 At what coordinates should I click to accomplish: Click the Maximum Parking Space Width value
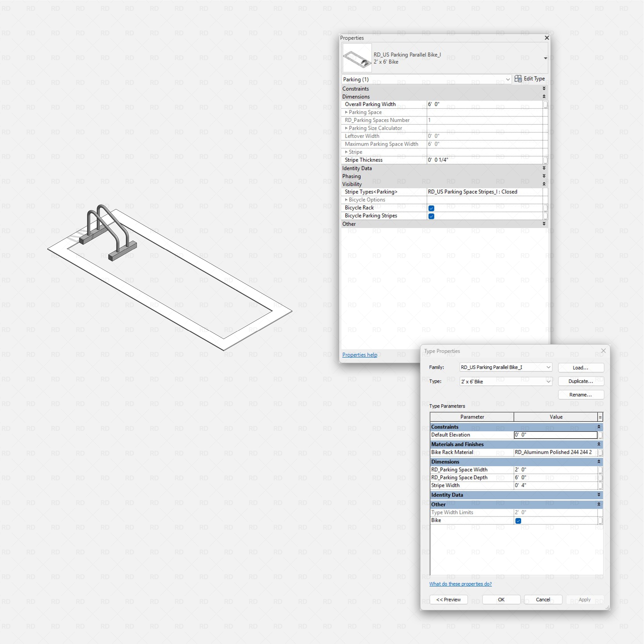[x=485, y=144]
